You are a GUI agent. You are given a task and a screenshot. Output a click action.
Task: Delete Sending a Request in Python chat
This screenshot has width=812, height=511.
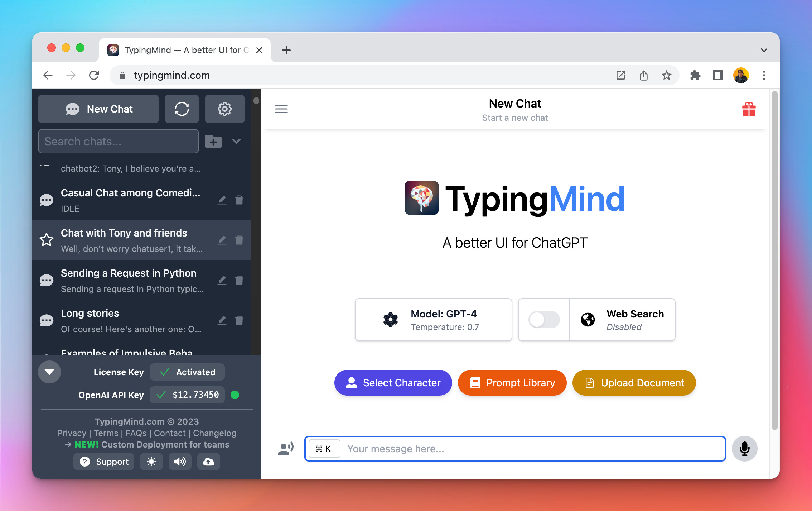click(x=239, y=280)
